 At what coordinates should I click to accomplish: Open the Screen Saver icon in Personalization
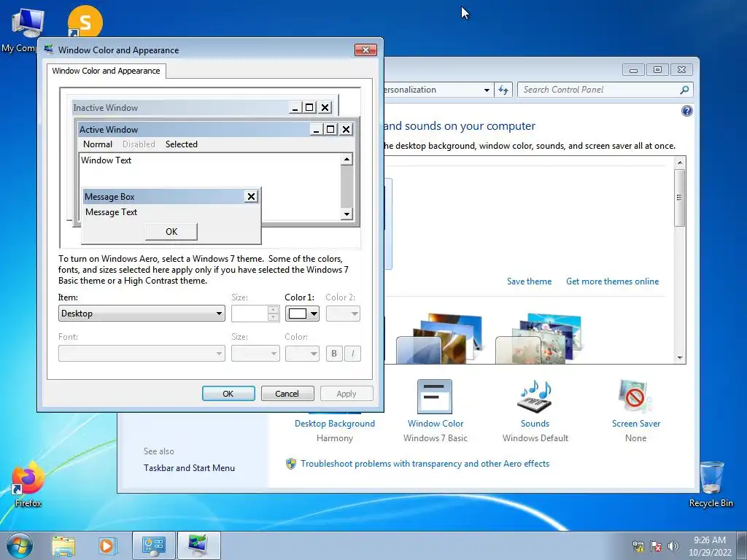click(635, 397)
